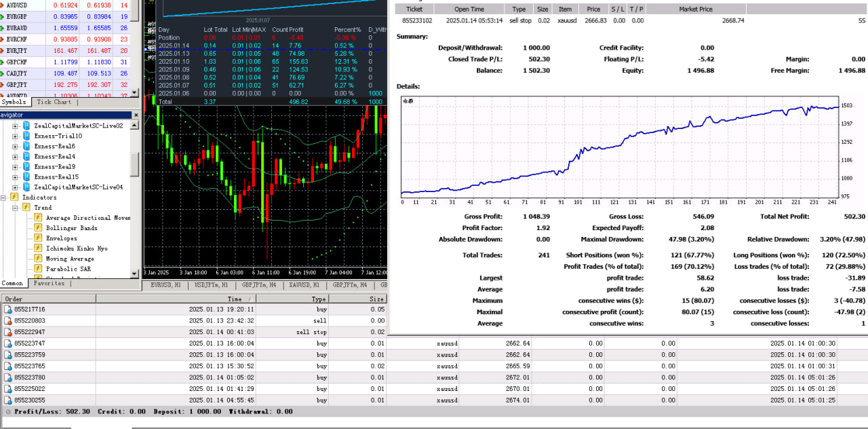This screenshot has height=429, width=868.
Task: Click the Bollinger Bands indicator icon
Action: (x=39, y=227)
